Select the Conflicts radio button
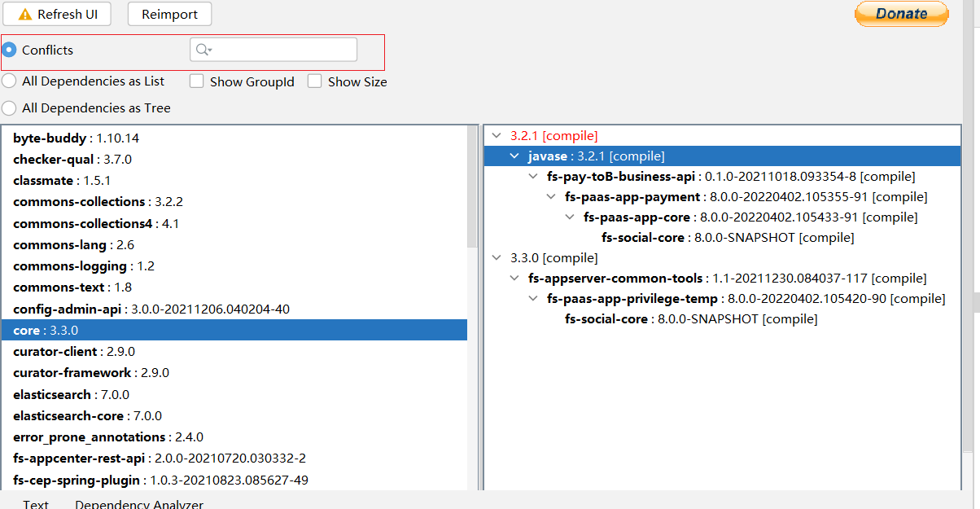The height and width of the screenshot is (509, 980). point(9,50)
